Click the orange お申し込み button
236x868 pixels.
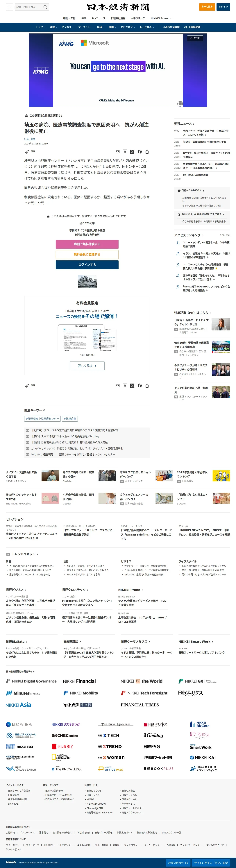click(x=207, y=7)
